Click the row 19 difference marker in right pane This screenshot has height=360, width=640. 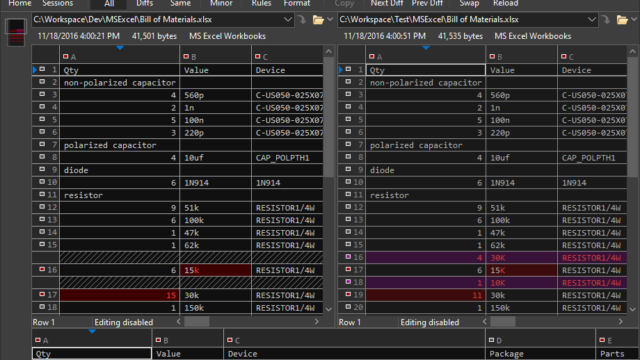[x=348, y=294]
